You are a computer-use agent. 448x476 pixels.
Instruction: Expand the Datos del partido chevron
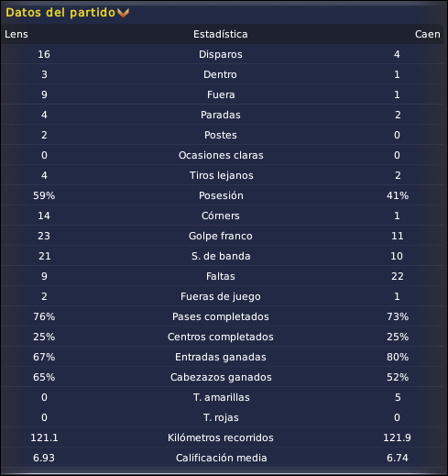point(123,13)
